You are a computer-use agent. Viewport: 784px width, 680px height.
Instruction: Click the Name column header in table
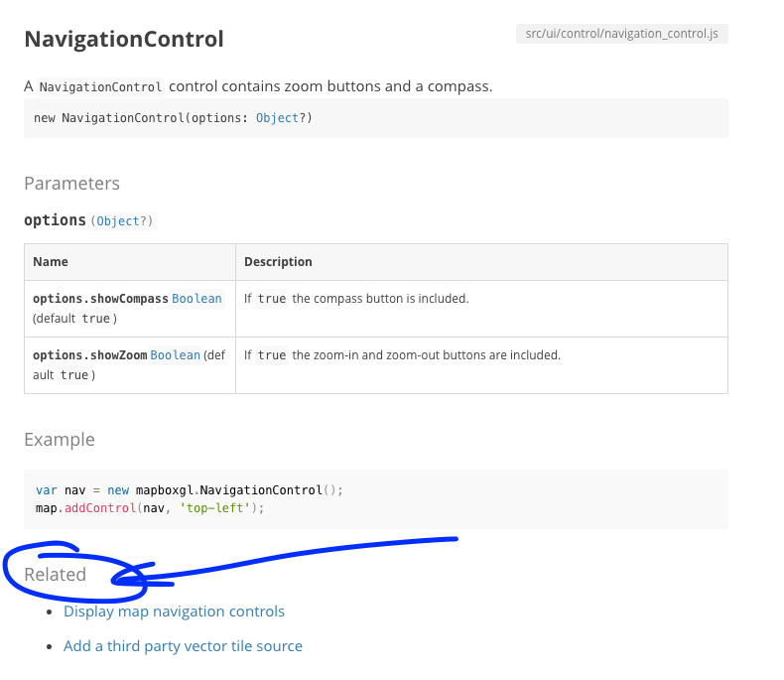[x=51, y=261]
